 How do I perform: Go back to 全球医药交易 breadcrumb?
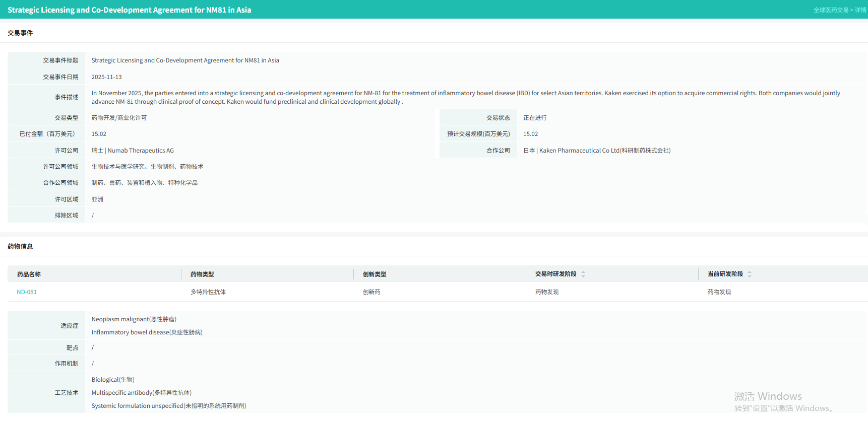click(831, 10)
